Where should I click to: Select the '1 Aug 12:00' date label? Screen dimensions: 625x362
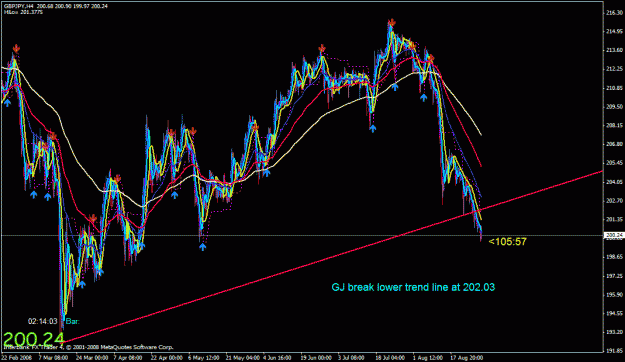(427, 358)
